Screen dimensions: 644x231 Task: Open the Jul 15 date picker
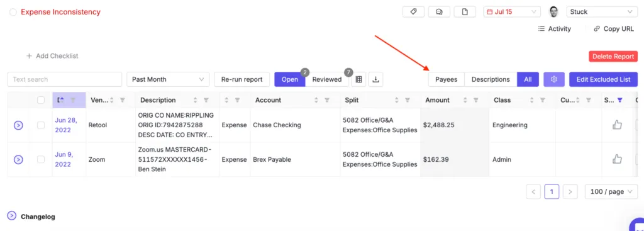pos(512,12)
